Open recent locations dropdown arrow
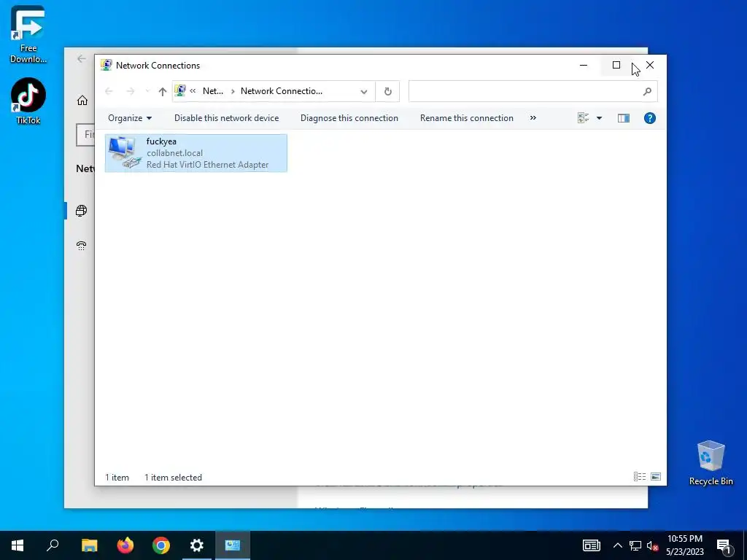The image size is (747, 560). point(147,91)
